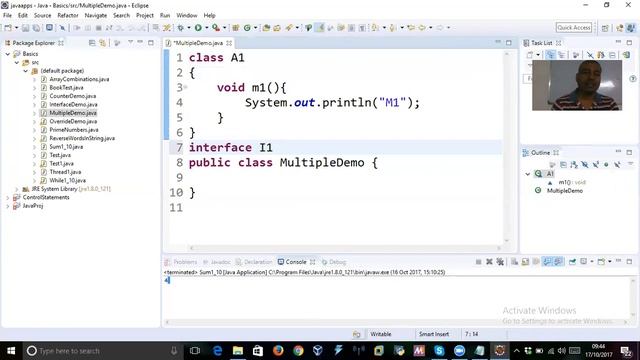640x360 pixels.
Task: Open the Debug launch toolbar icon
Action: 180,28
